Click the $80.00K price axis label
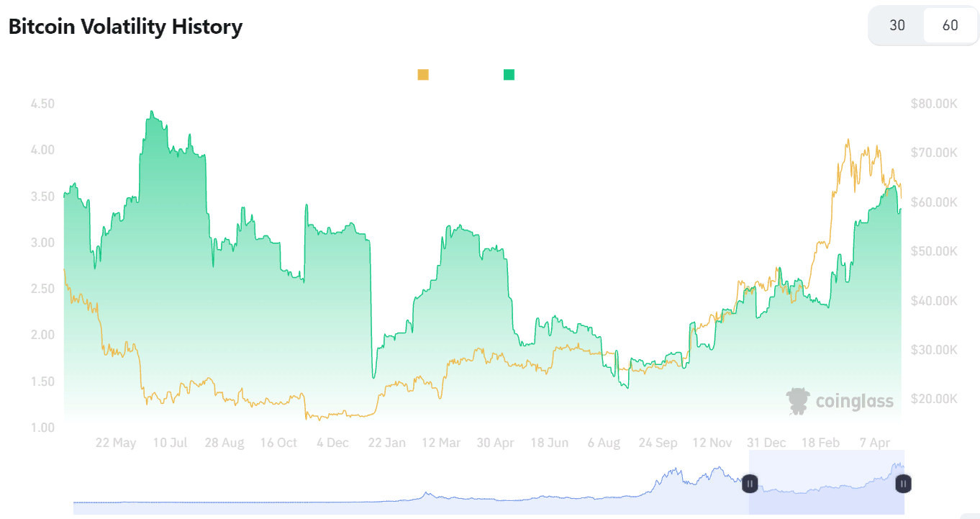980x519 pixels. coord(933,104)
